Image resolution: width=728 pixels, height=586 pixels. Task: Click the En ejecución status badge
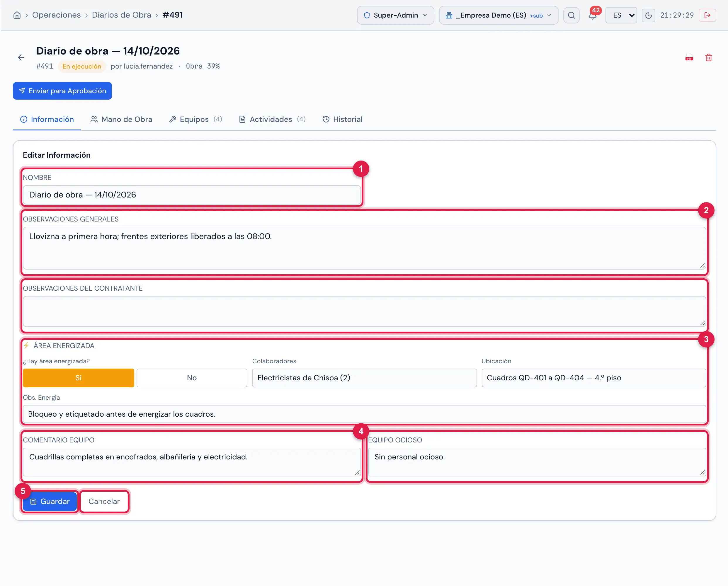(82, 66)
